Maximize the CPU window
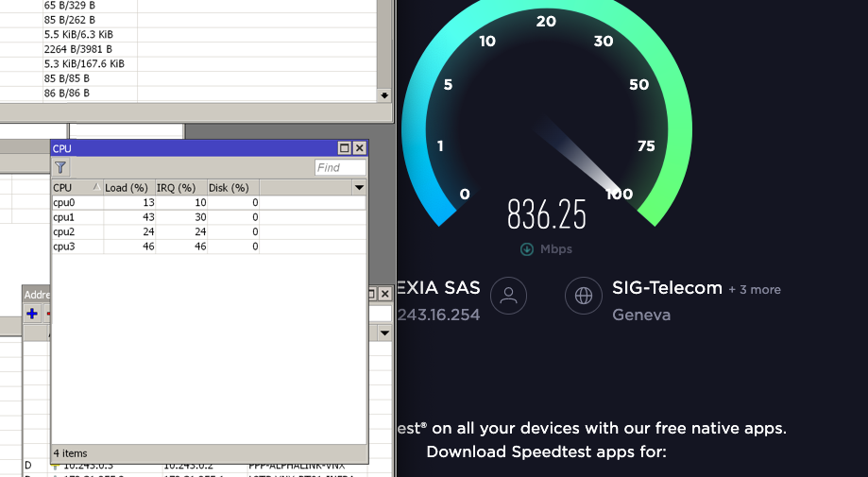Viewport: 868px width, 477px height. (x=345, y=147)
